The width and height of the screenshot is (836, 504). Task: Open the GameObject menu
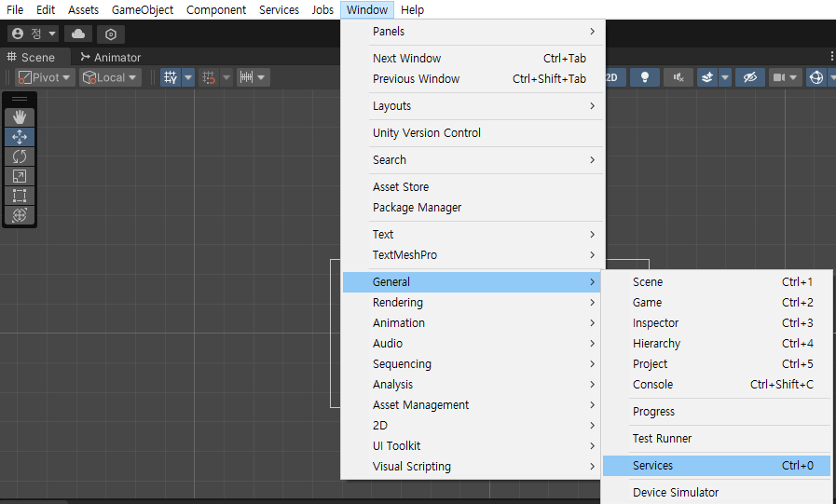click(143, 9)
